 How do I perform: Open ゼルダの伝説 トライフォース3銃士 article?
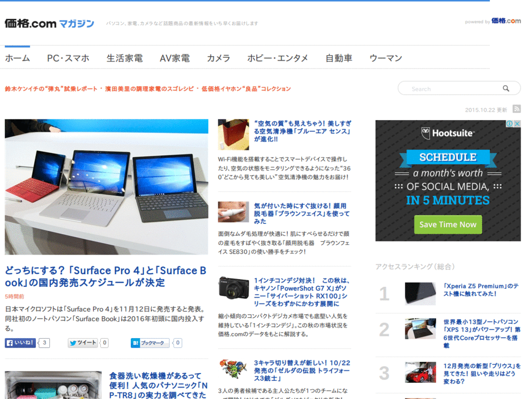pos(302,370)
